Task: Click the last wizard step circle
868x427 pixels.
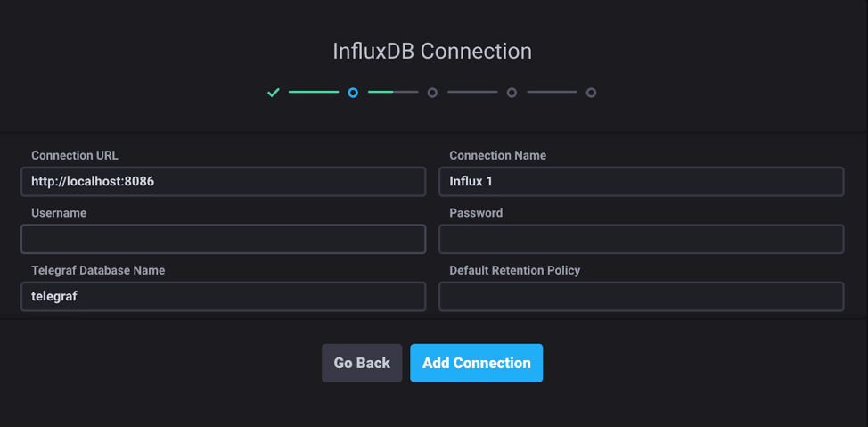Action: pos(591,93)
